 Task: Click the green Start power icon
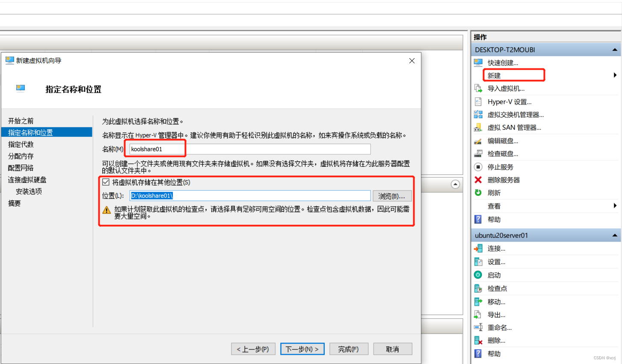click(478, 275)
